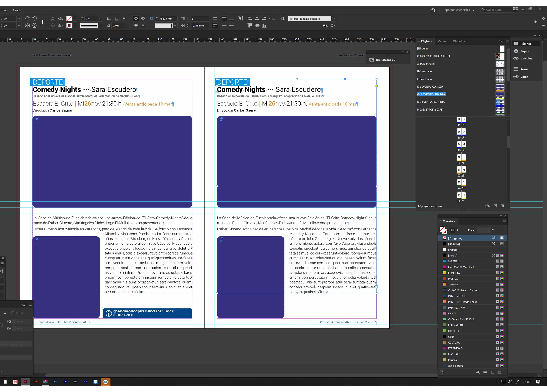This screenshot has width=547, height=392.
Task: Click the share document icon
Action: click(432, 10)
